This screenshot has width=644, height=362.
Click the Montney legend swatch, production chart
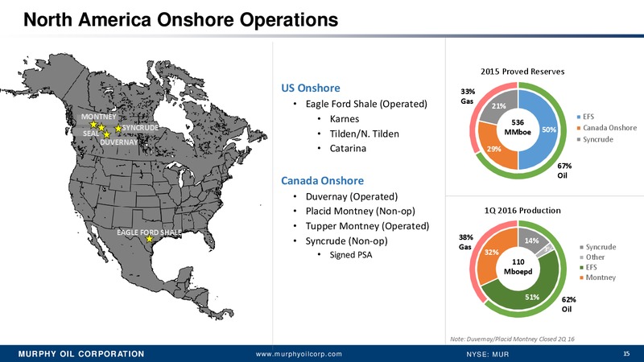(581, 278)
